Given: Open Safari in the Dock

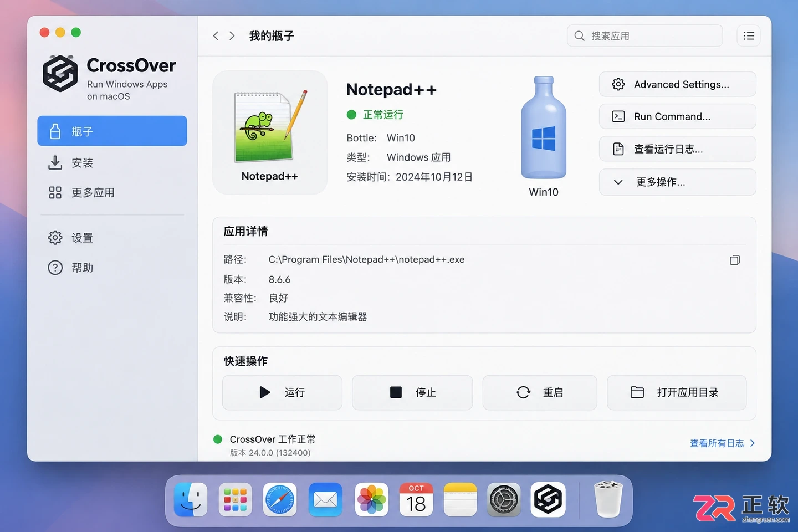Looking at the screenshot, I should pos(280,500).
